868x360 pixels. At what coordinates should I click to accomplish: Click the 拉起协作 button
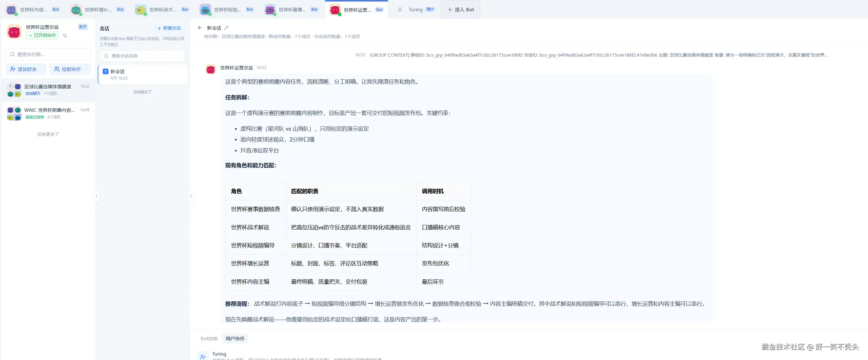[70, 69]
